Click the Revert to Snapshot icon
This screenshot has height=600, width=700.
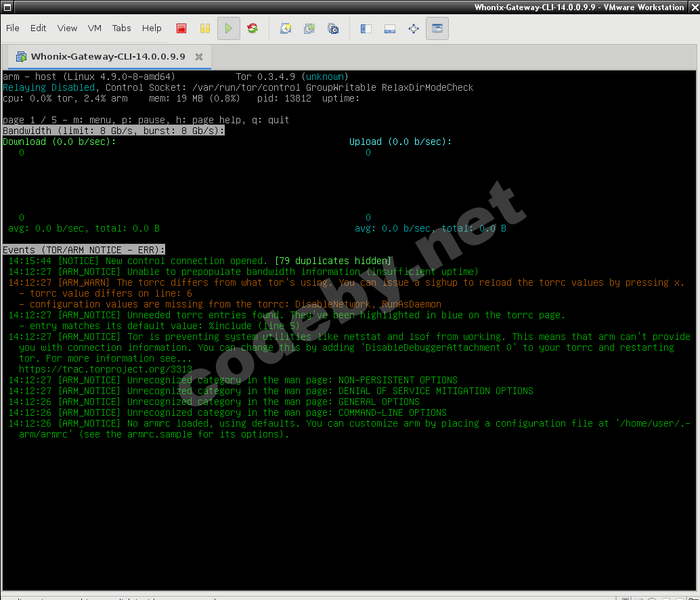[309, 28]
